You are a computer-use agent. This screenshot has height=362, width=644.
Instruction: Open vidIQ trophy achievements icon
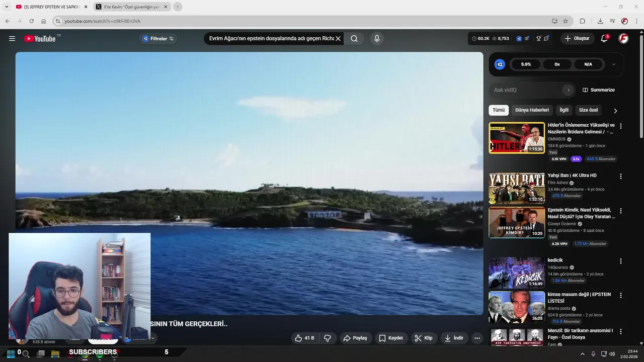coord(538,39)
